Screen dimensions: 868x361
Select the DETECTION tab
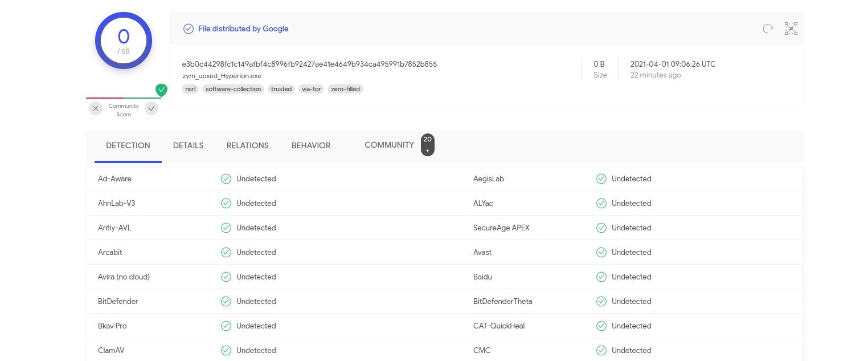click(x=128, y=145)
